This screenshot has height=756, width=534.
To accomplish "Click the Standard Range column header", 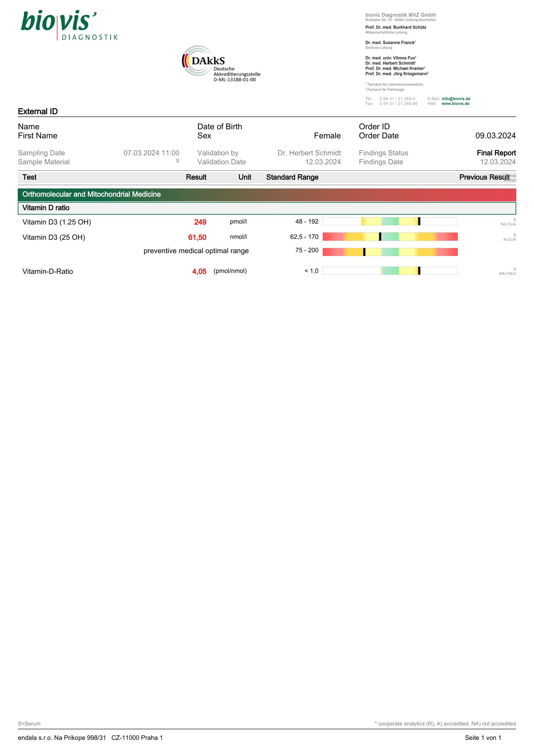I will tap(292, 177).
